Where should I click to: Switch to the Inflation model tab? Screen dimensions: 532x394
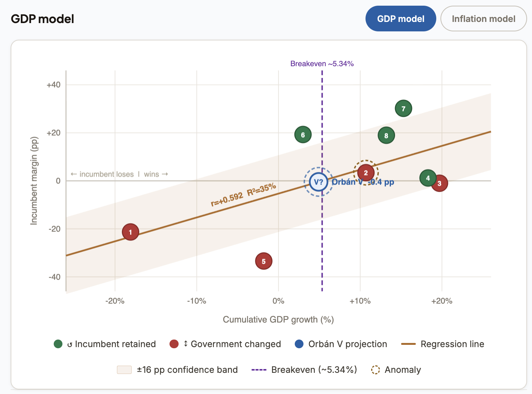pyautogui.click(x=483, y=19)
